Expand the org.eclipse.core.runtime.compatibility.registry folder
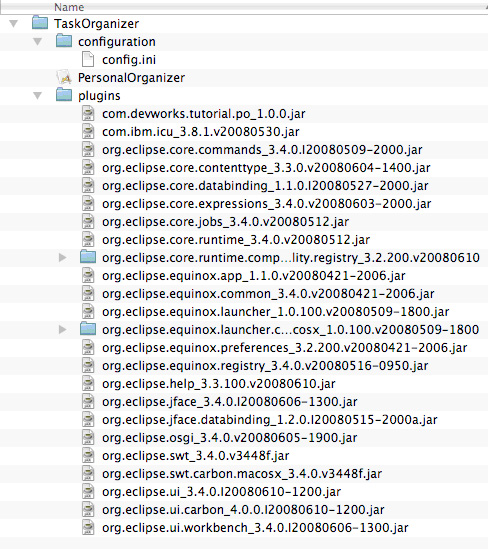Viewport: 488px width, 549px height. coord(62,258)
